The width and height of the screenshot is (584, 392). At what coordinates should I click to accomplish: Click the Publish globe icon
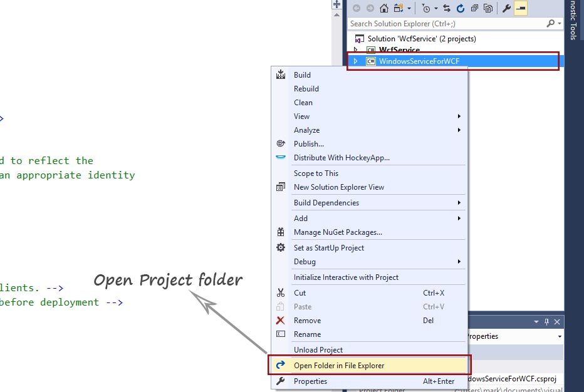click(281, 143)
